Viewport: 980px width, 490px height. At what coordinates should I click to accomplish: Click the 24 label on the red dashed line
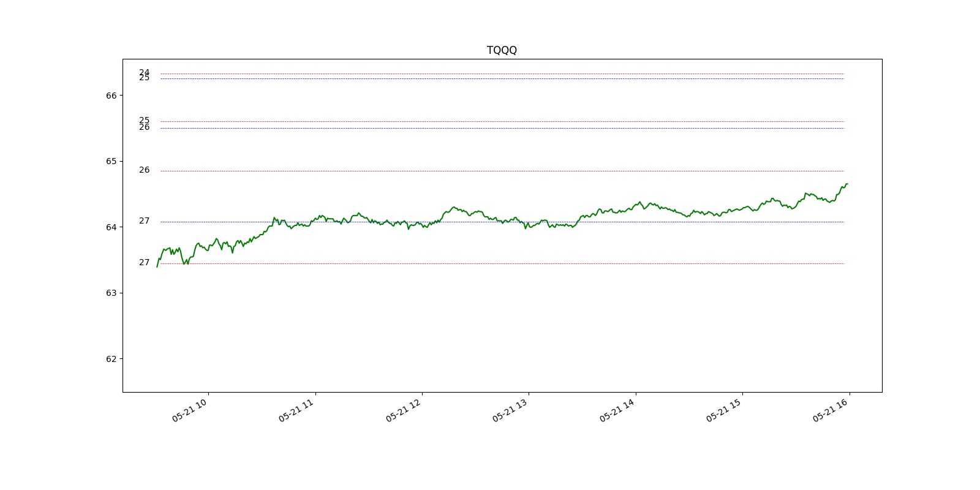[x=144, y=72]
